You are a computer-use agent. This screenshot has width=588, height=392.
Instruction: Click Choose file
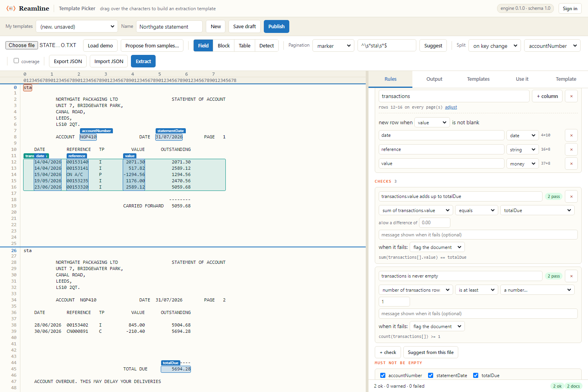coord(22,45)
